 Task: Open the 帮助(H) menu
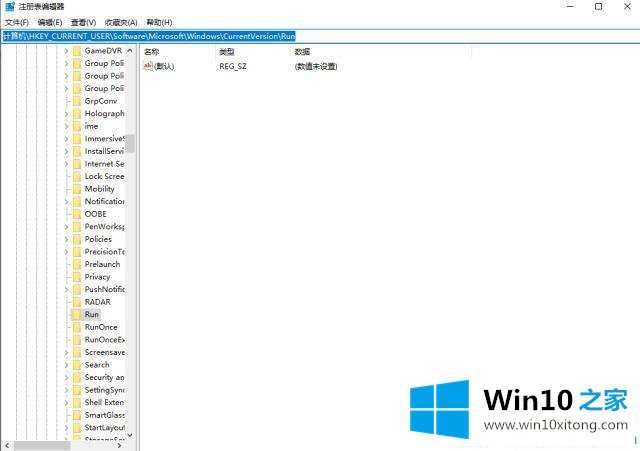[x=159, y=22]
